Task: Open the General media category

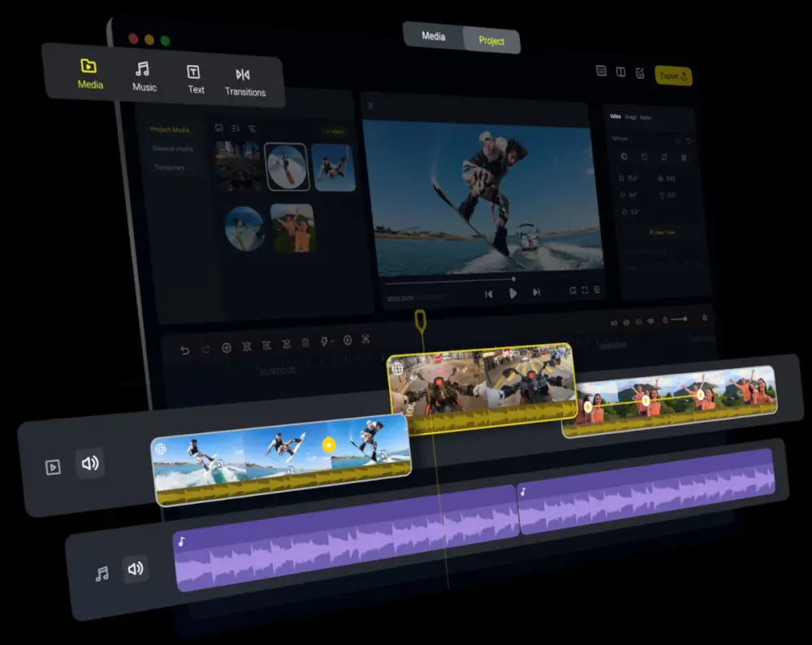Action: (x=172, y=149)
